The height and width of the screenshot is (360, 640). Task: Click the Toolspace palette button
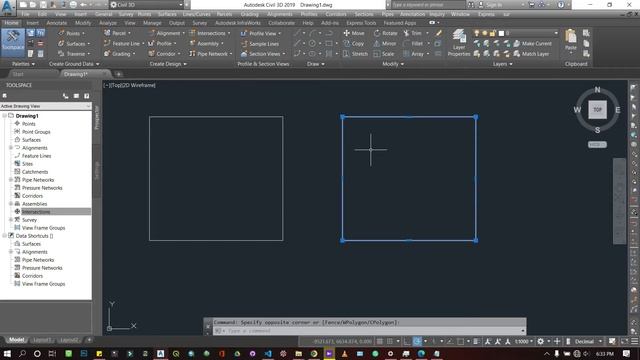[x=13, y=42]
